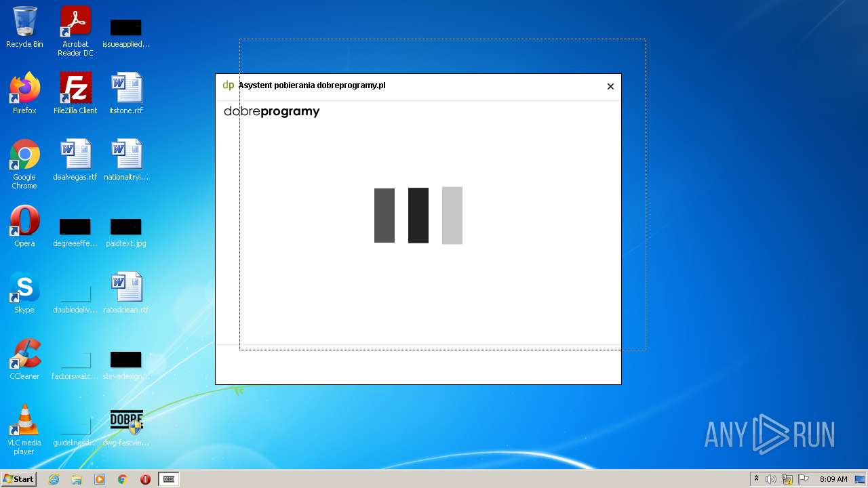Open Action Center flag icon

(804, 479)
